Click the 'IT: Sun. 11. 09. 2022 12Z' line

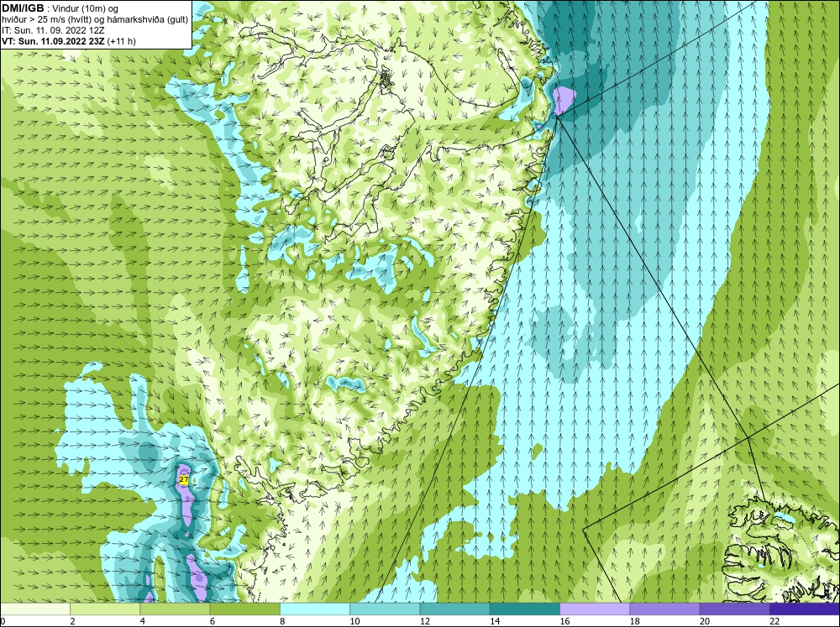click(52, 30)
